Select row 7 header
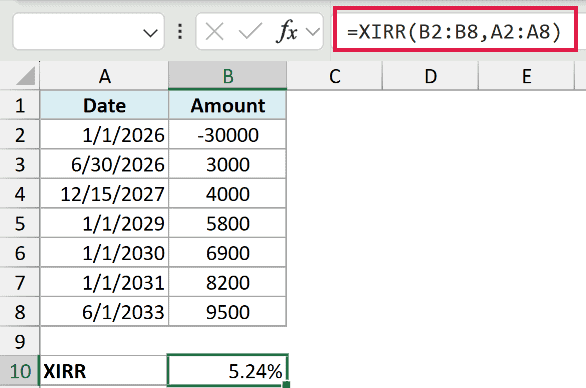This screenshot has height=388, width=586. [x=19, y=283]
